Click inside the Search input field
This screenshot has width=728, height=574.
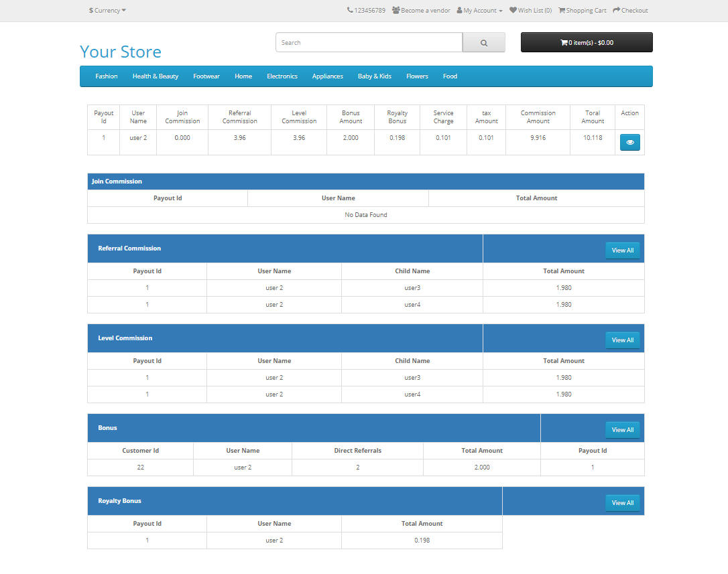(x=369, y=42)
